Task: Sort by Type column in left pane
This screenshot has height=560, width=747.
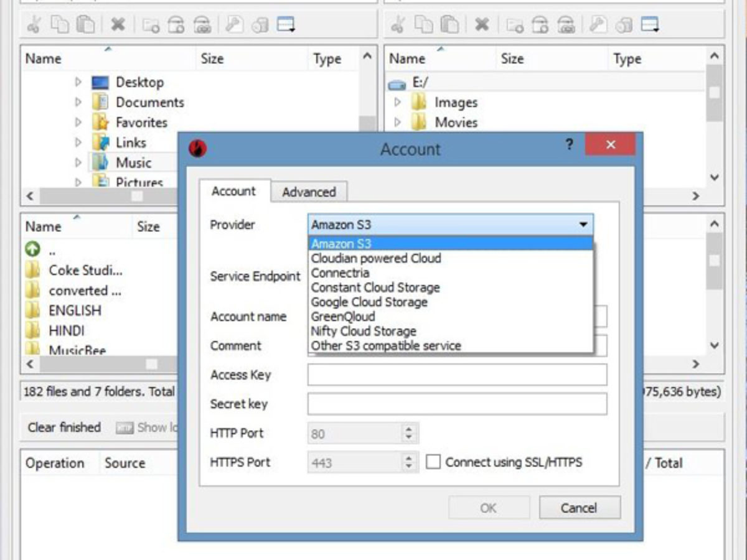Action: pos(333,59)
